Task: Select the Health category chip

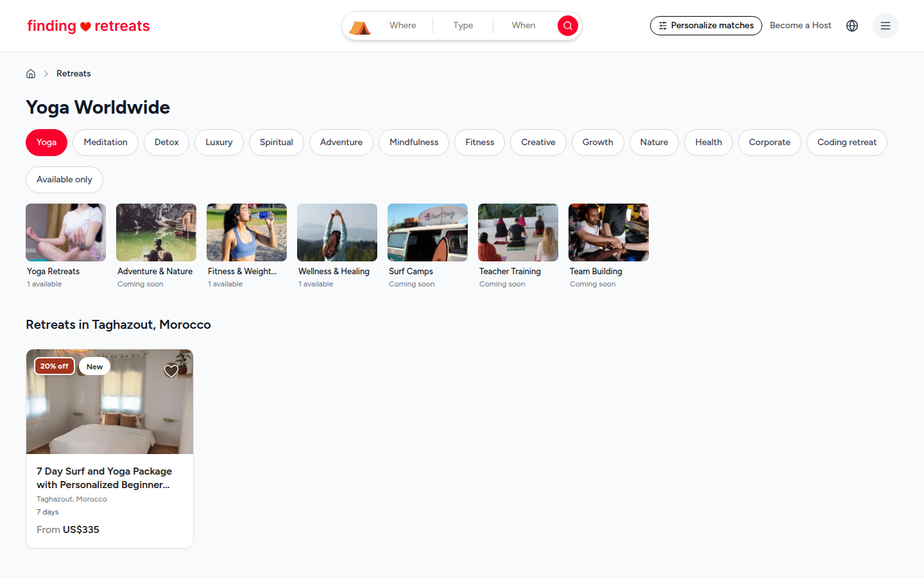Action: tap(708, 143)
